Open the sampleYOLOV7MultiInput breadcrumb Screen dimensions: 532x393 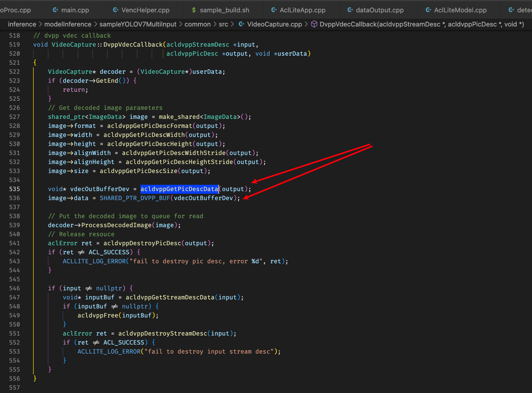click(x=138, y=24)
